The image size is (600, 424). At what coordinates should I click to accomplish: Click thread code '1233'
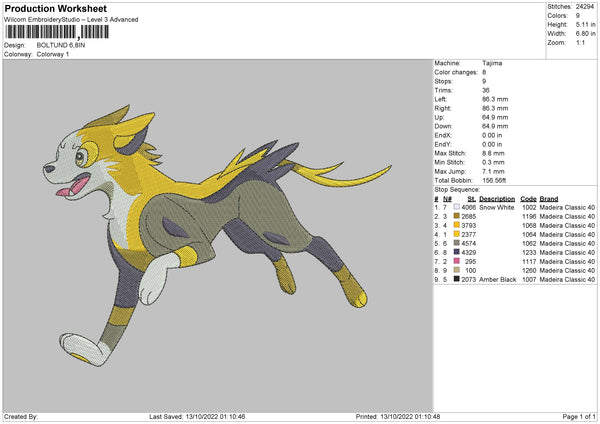click(529, 253)
